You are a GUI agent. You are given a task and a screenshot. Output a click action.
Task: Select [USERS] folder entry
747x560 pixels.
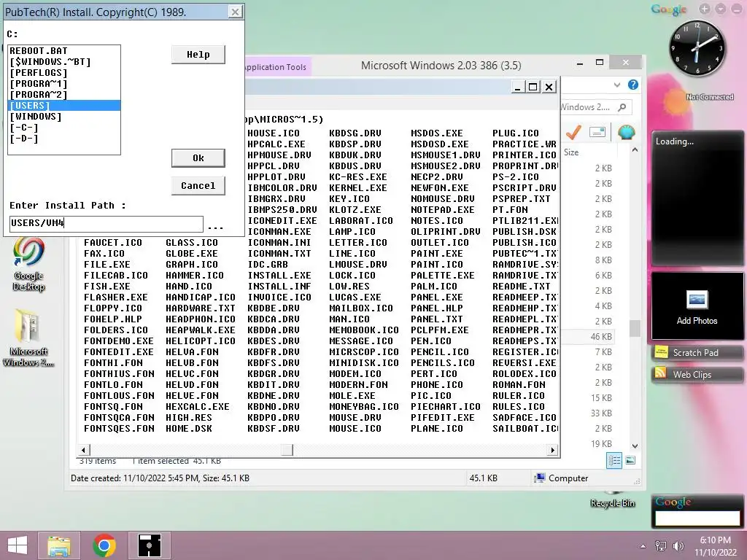(x=64, y=105)
